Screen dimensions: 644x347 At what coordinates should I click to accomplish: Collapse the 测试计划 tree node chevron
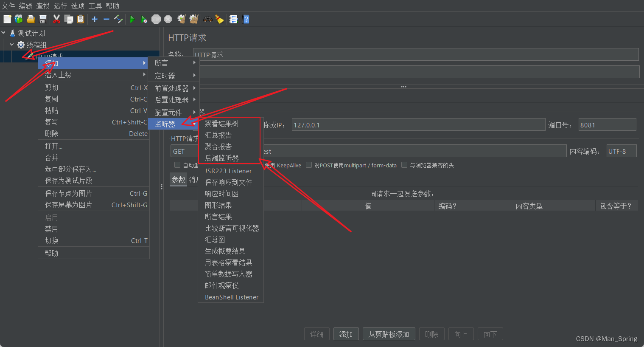(x=3, y=33)
